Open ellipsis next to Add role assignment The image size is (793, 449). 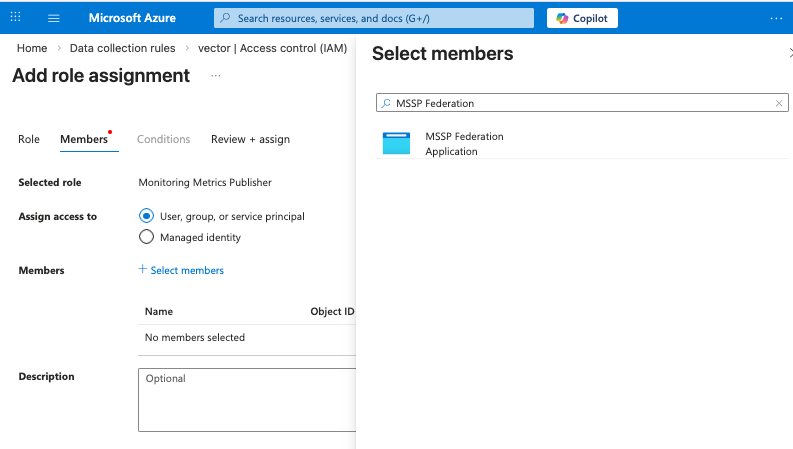pos(216,76)
